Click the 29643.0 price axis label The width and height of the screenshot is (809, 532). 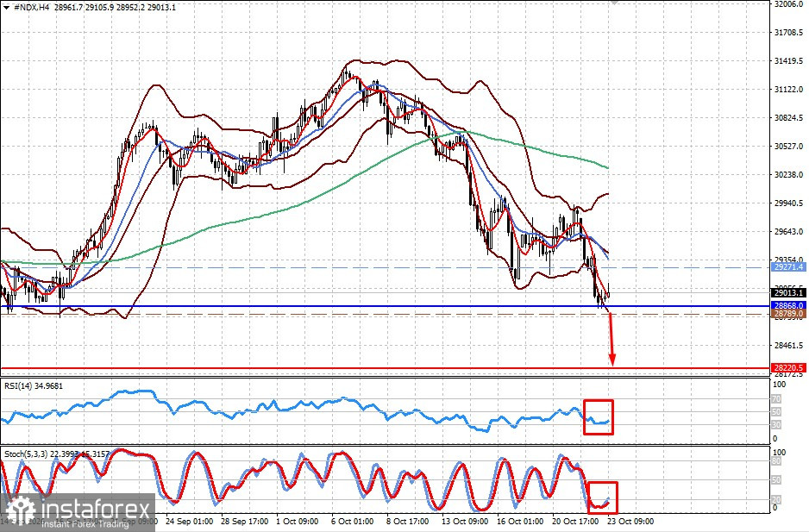coord(789,232)
